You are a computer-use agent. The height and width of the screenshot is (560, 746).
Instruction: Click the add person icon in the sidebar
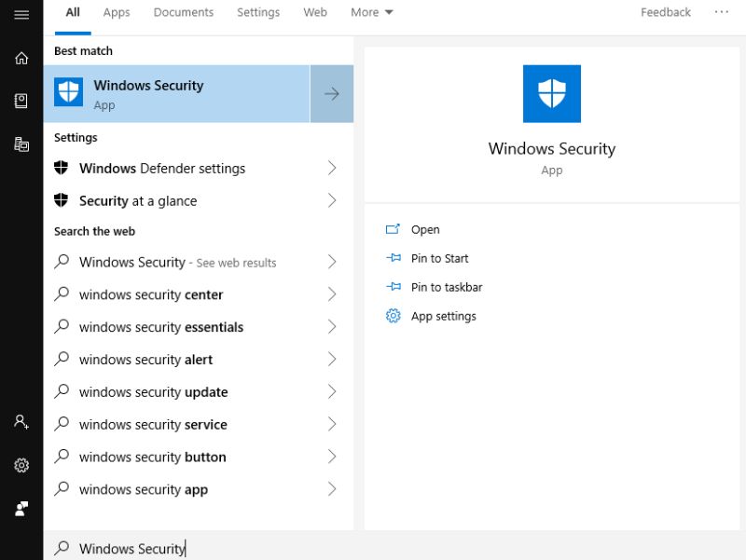click(x=21, y=422)
